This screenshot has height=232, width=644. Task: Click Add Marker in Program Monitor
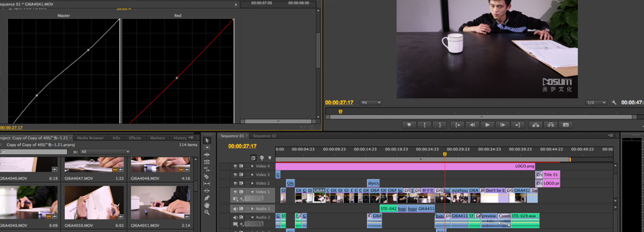click(409, 124)
